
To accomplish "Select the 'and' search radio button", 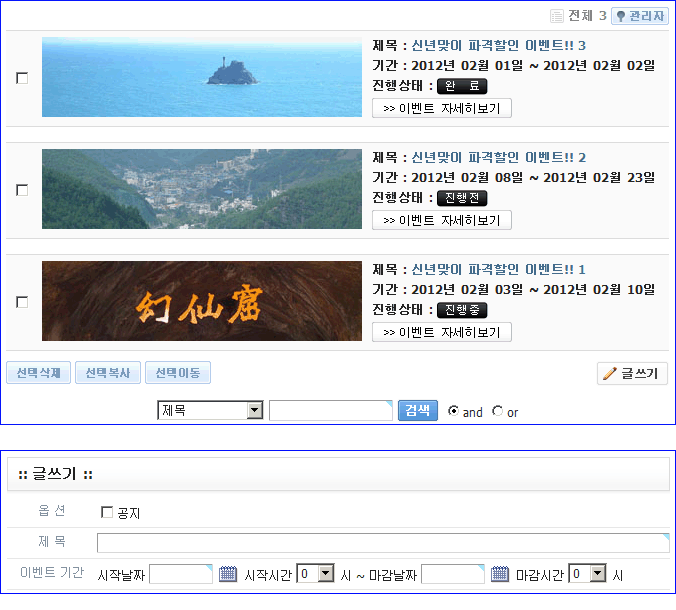I will (x=454, y=411).
